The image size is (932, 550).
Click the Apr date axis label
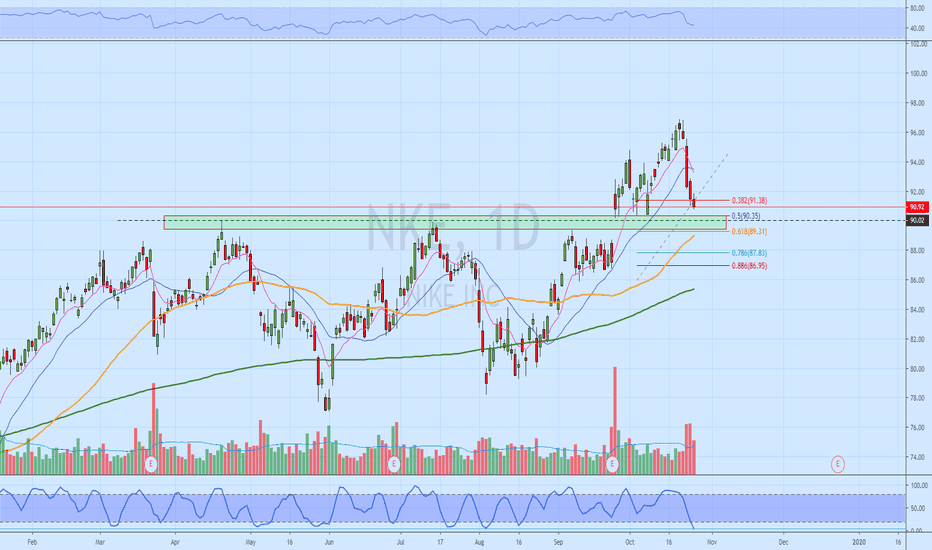pyautogui.click(x=175, y=542)
